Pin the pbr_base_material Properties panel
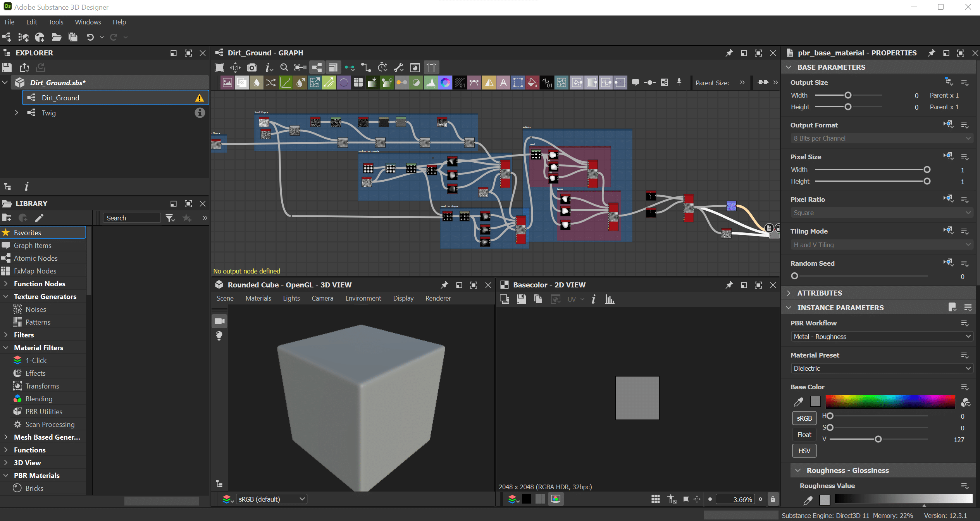 (932, 53)
